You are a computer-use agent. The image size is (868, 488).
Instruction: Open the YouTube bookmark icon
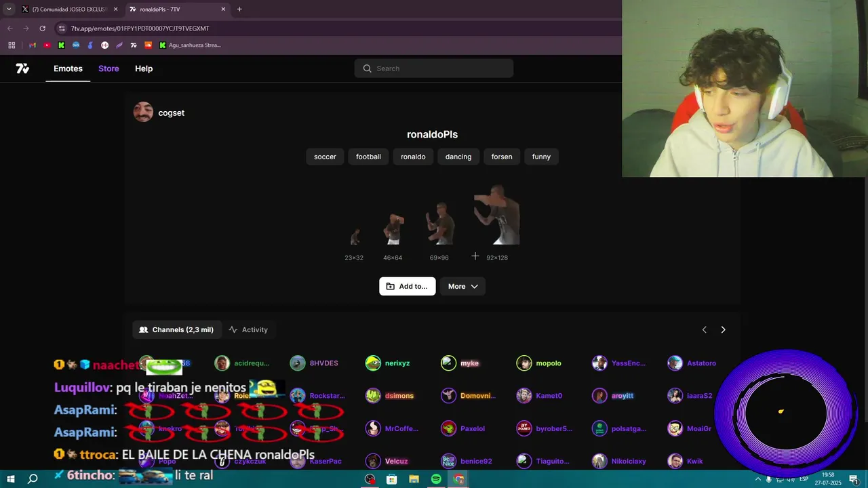coord(47,45)
